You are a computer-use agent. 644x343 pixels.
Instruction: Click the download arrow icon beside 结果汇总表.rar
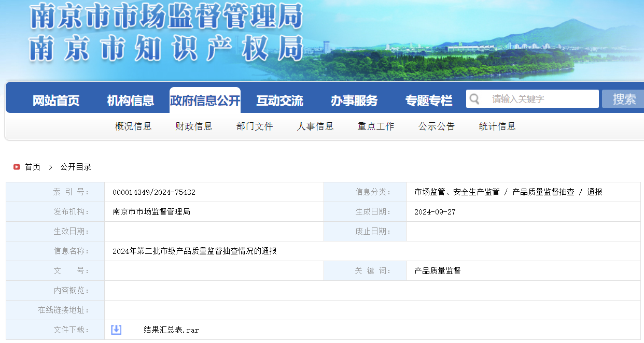click(116, 330)
